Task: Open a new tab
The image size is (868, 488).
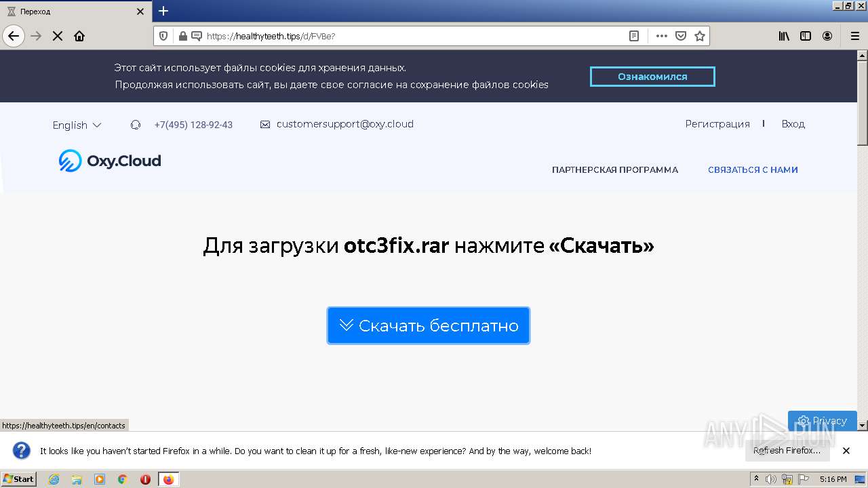Action: click(163, 11)
